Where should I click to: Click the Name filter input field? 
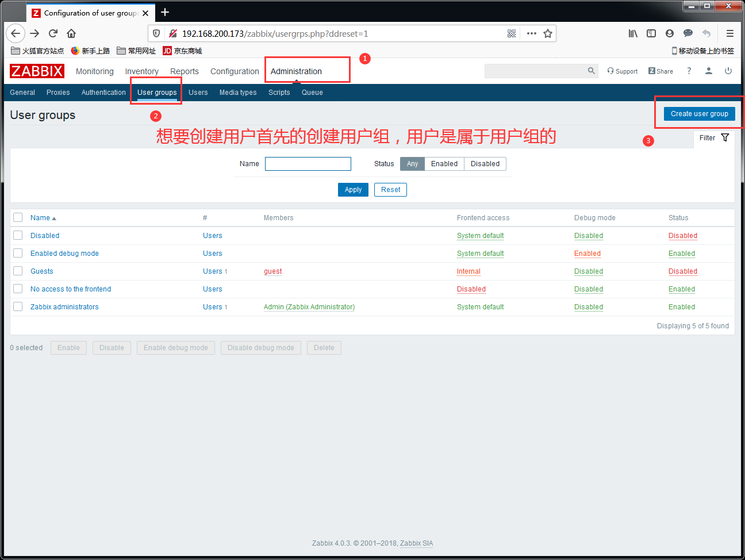point(308,164)
